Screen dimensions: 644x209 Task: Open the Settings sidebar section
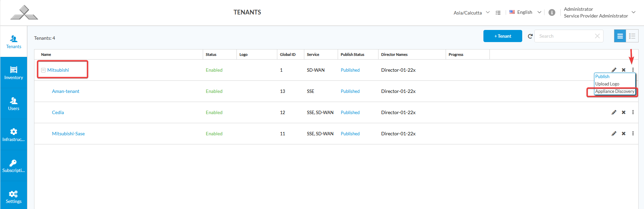14,197
